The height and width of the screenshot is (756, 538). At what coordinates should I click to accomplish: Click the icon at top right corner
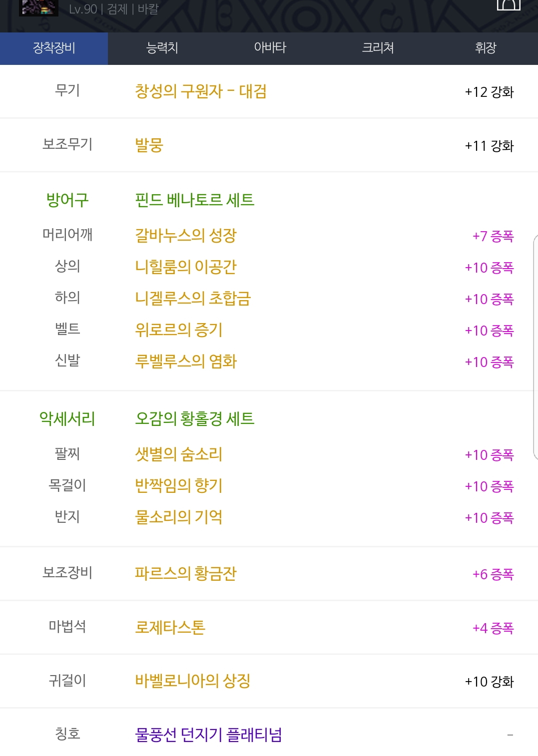pos(509,5)
